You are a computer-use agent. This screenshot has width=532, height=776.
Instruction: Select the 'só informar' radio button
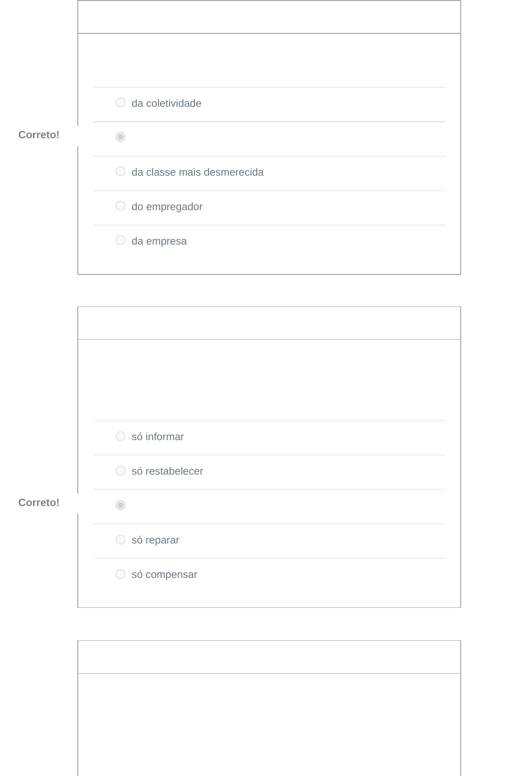pos(121,437)
